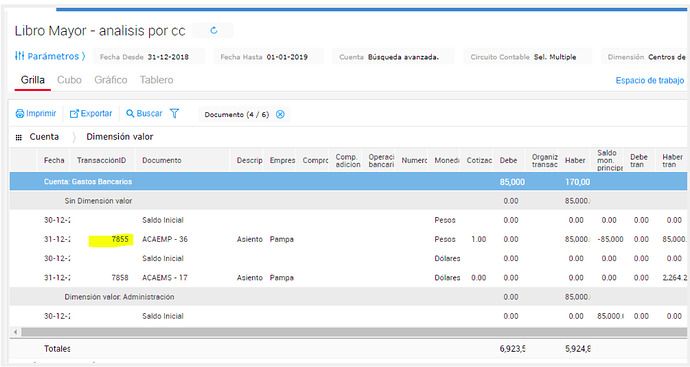Edit the Fecha Hasta field 01-01-2019
Viewport: 690px width, 367px height.
(x=268, y=57)
